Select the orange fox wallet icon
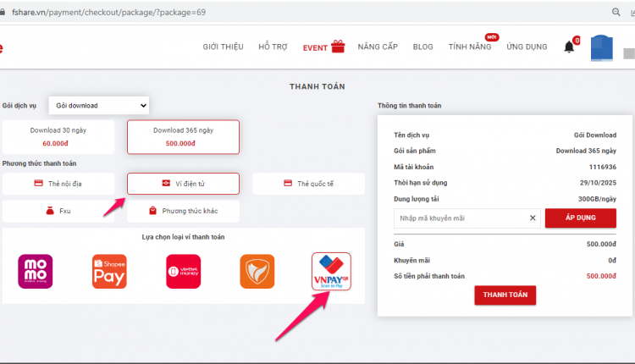The image size is (635, 364). [x=257, y=271]
